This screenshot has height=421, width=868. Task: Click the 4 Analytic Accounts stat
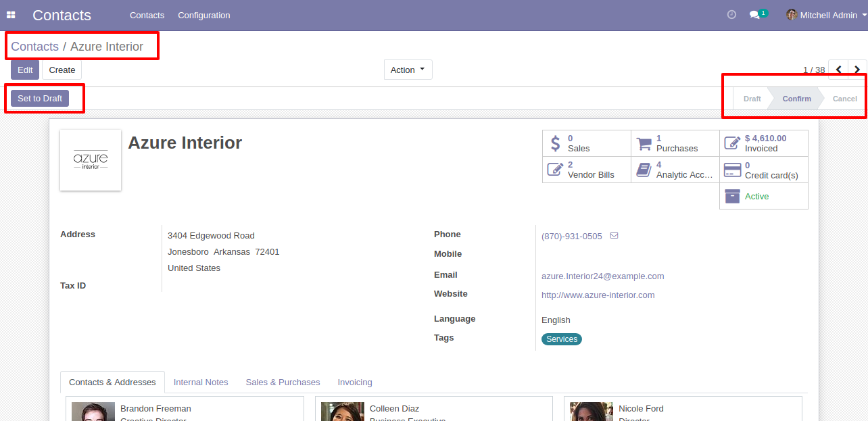675,170
